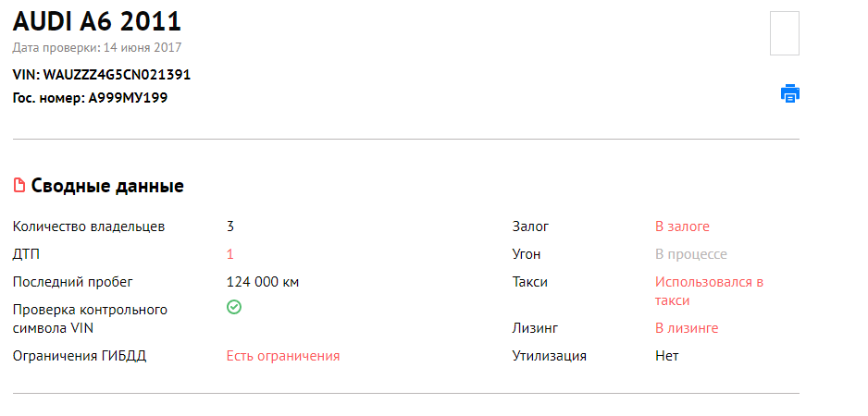Click the red document icon beside Сводные данные
The image size is (868, 416).
coord(19,185)
